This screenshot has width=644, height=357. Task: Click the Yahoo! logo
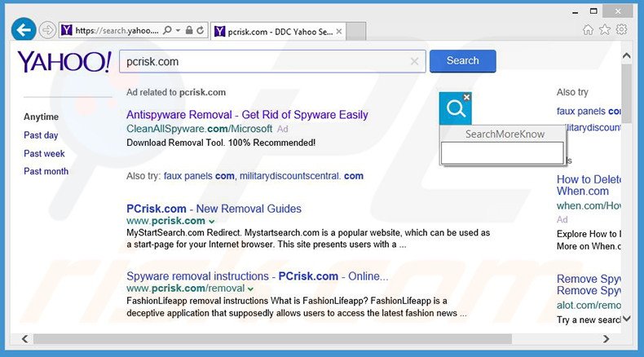pos(64,62)
